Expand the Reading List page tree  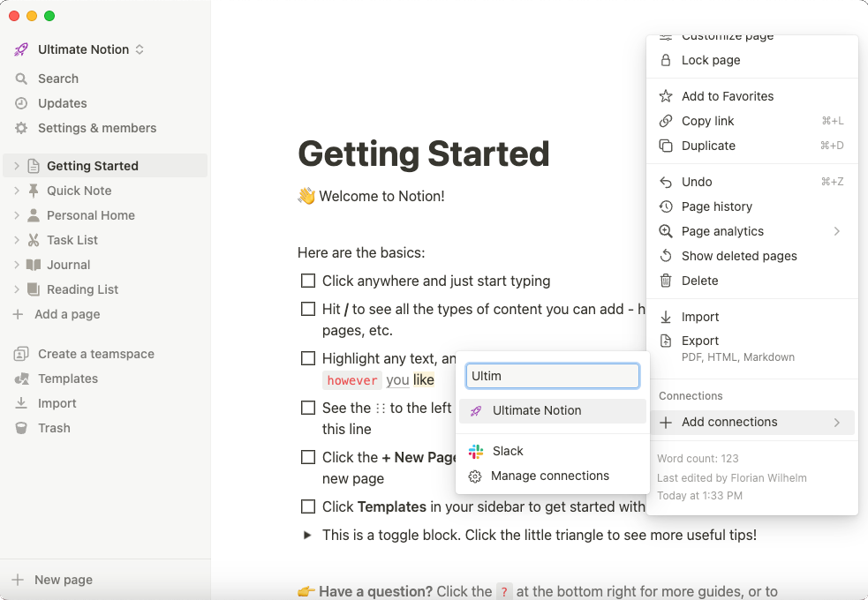[x=17, y=289]
